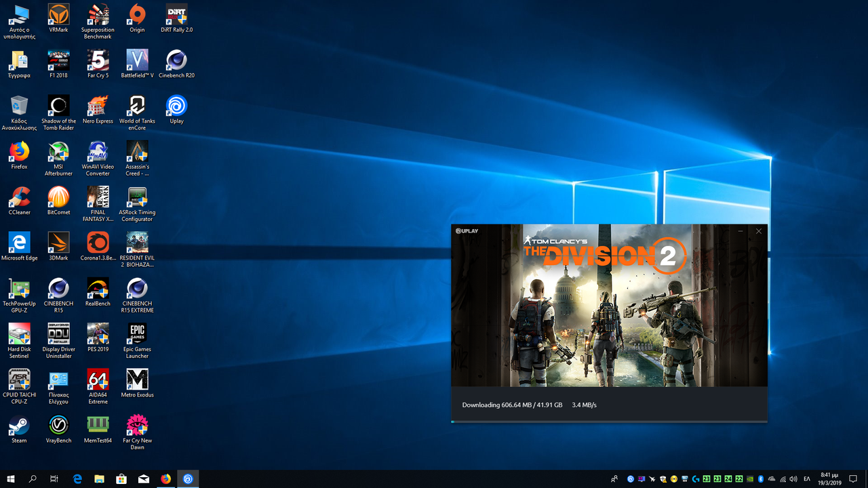
Task: Select Cinebench R20 shortcut
Action: [176, 64]
